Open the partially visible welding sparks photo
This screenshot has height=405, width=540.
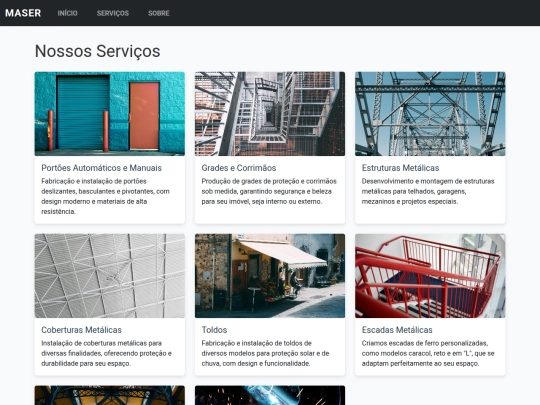click(x=270, y=395)
